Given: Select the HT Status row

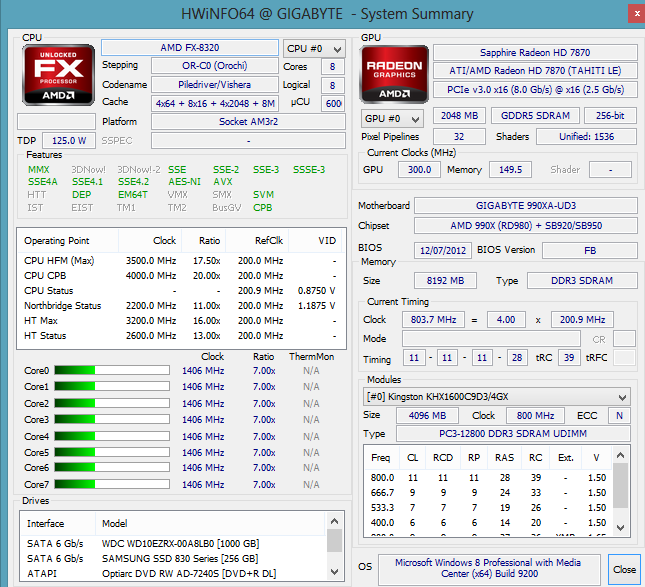Looking at the screenshot, I should coord(181,336).
